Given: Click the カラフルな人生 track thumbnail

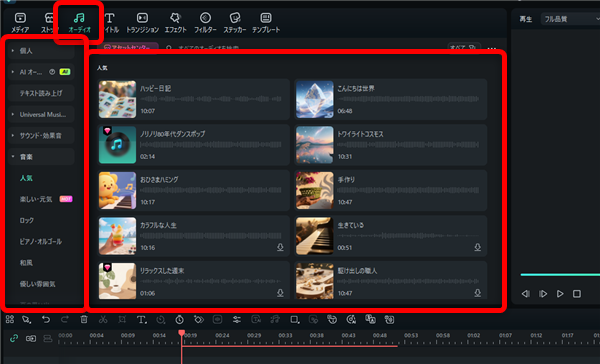Looking at the screenshot, I should click(117, 236).
